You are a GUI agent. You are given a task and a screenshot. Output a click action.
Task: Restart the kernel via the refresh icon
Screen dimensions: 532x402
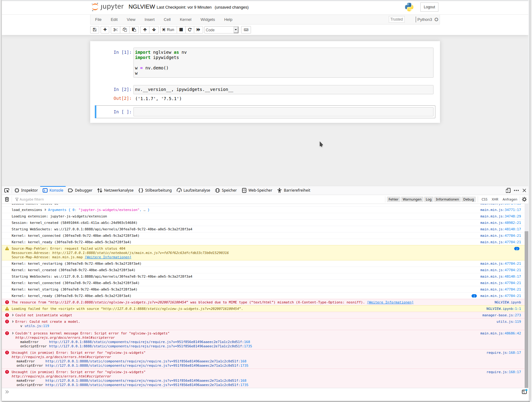click(190, 30)
